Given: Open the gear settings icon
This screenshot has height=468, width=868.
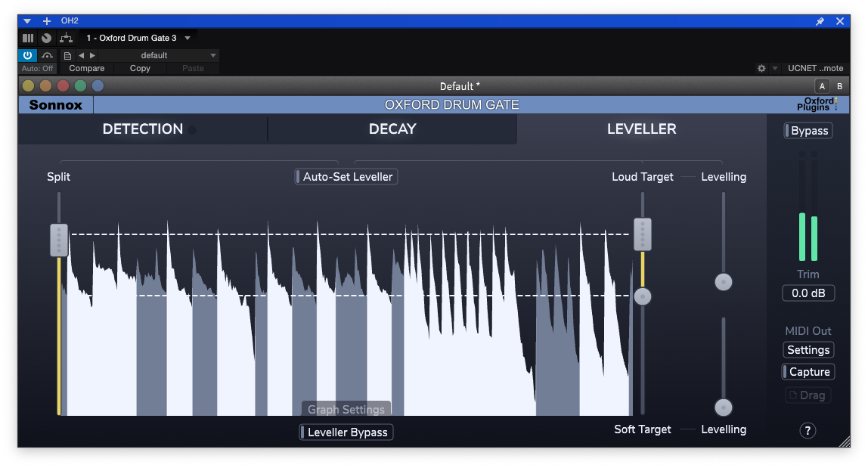Looking at the screenshot, I should [x=761, y=68].
